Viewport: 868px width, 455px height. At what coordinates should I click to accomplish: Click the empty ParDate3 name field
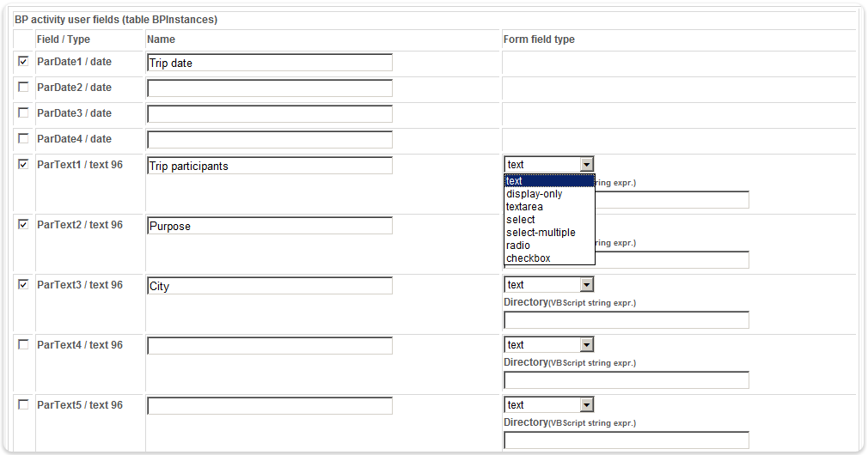coord(270,114)
